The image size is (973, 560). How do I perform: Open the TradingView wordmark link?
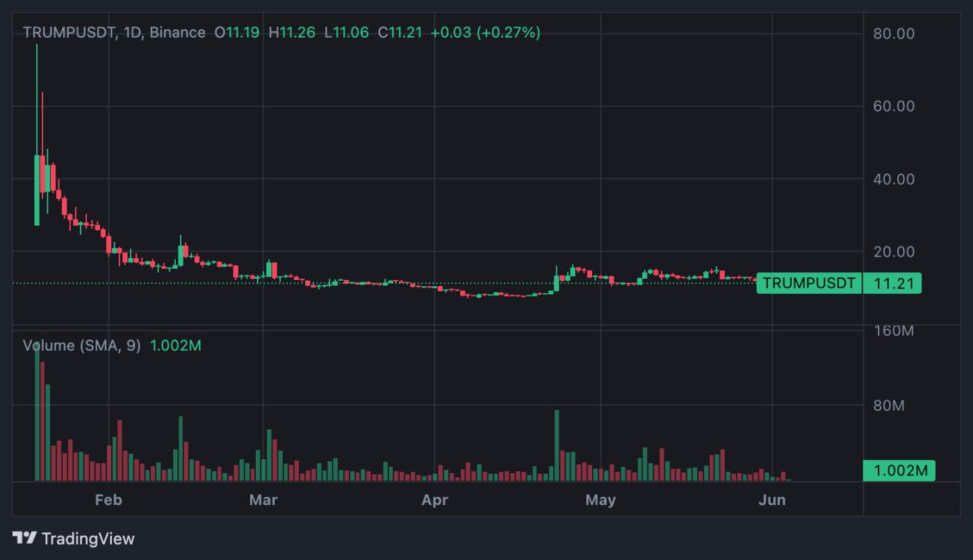click(88, 538)
